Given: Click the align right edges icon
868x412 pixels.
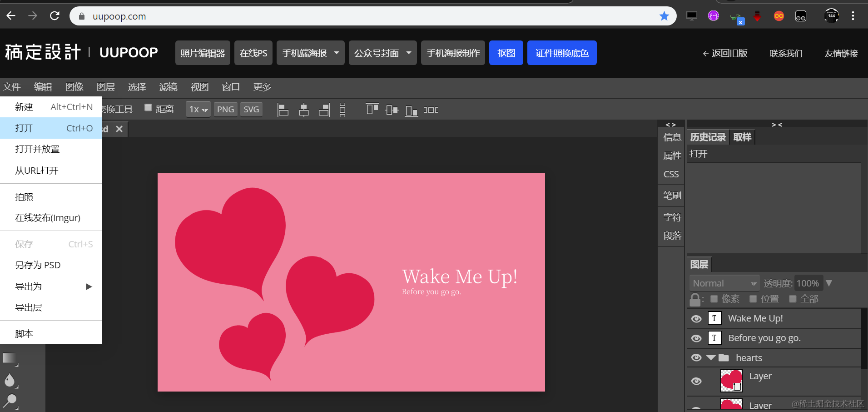Looking at the screenshot, I should 324,110.
